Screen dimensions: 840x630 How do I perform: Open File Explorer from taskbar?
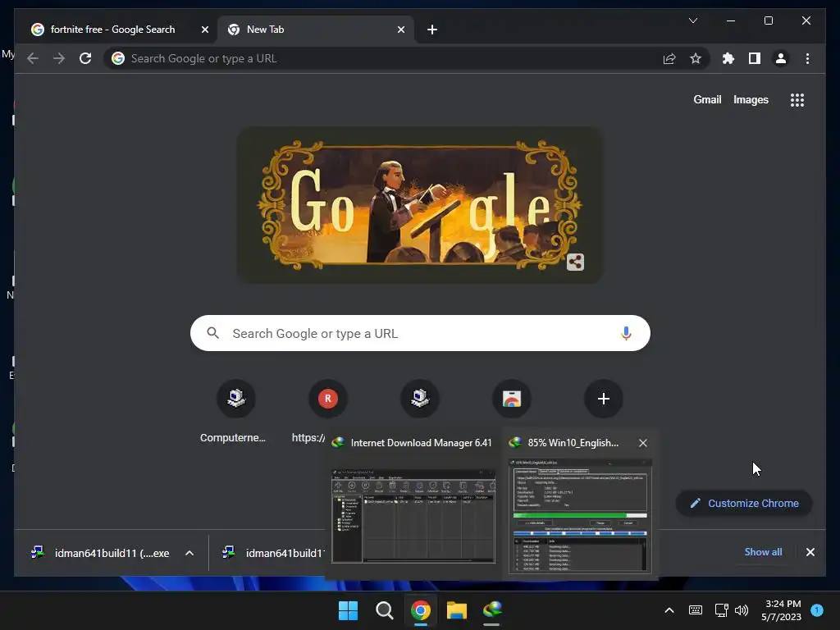click(456, 610)
